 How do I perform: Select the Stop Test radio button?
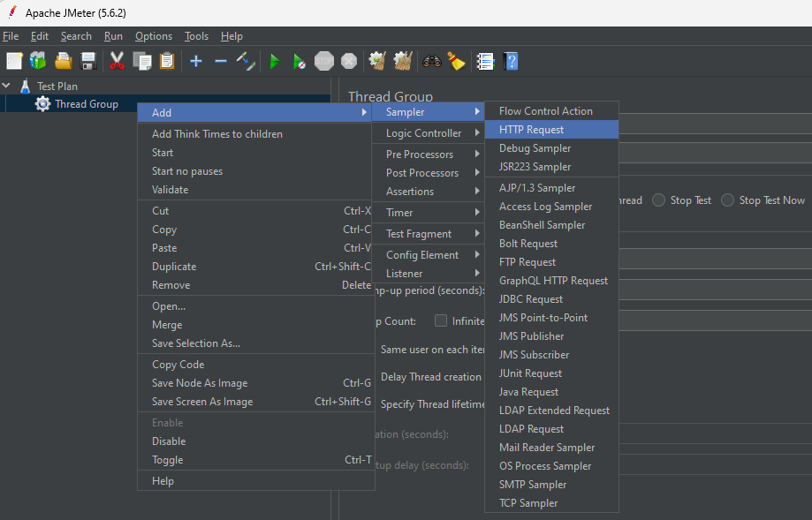point(658,200)
